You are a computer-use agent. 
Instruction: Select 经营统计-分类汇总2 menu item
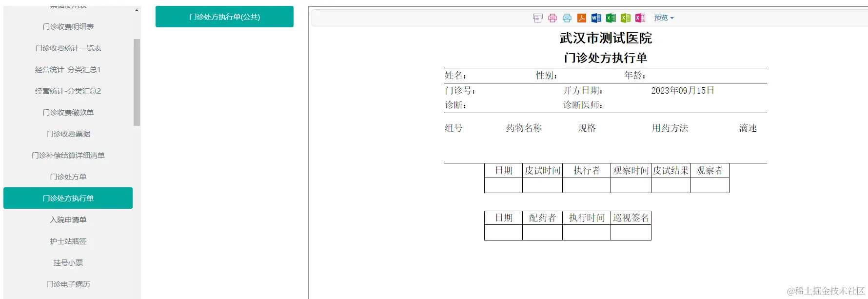[x=68, y=91]
